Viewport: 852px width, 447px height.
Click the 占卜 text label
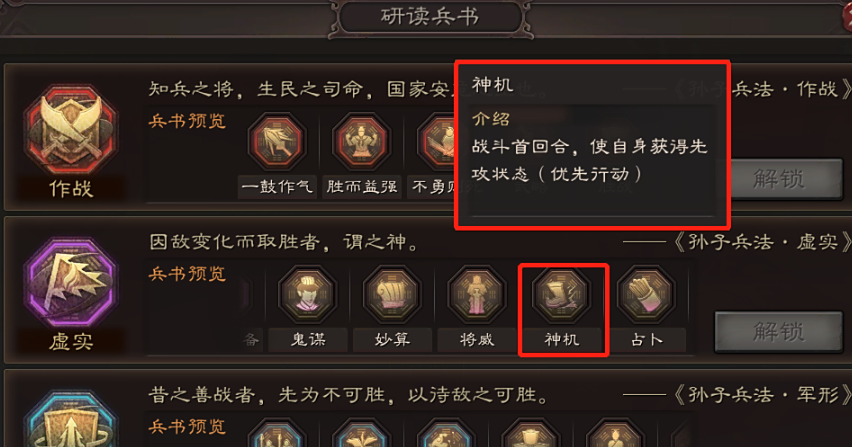pos(646,340)
